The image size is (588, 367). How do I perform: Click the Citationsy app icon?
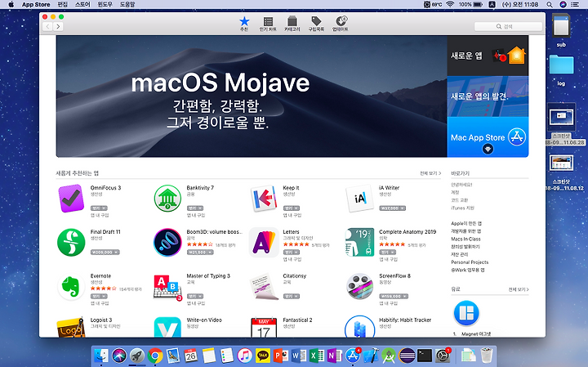pyautogui.click(x=265, y=287)
